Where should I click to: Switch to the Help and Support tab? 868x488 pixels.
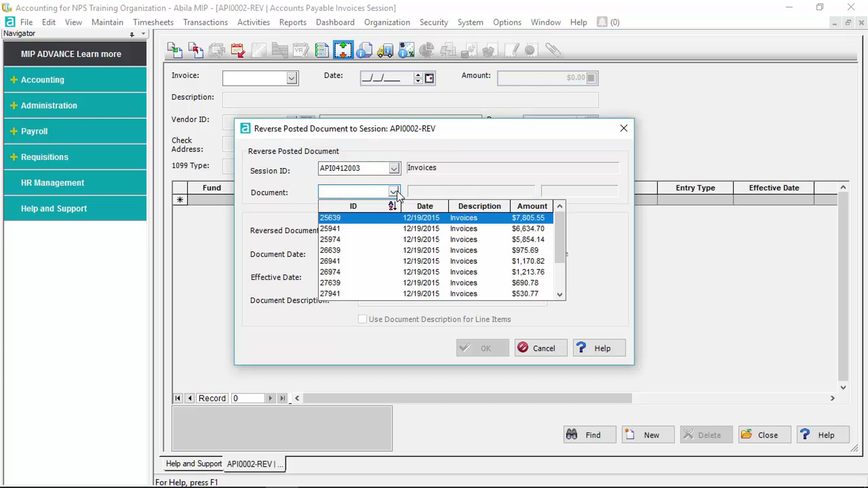(193, 463)
